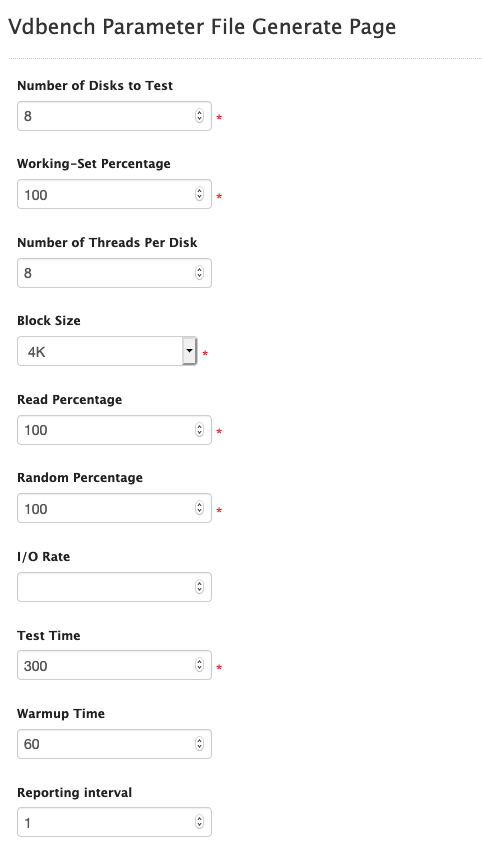This screenshot has height=855, width=482.
Task: Focus the Number of Threads Per Disk field
Action: pos(115,273)
